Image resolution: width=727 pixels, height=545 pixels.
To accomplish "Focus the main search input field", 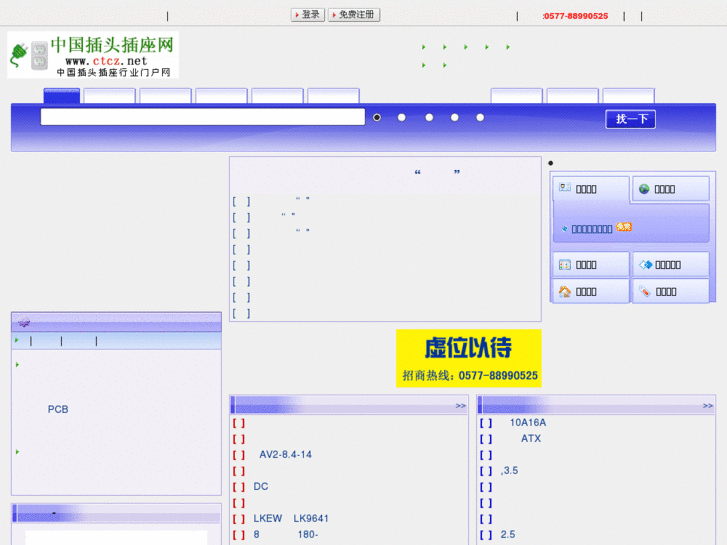I will point(203,116).
